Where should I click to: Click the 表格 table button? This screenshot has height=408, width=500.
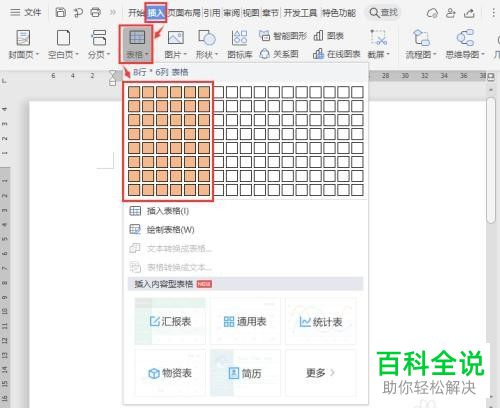[x=136, y=44]
